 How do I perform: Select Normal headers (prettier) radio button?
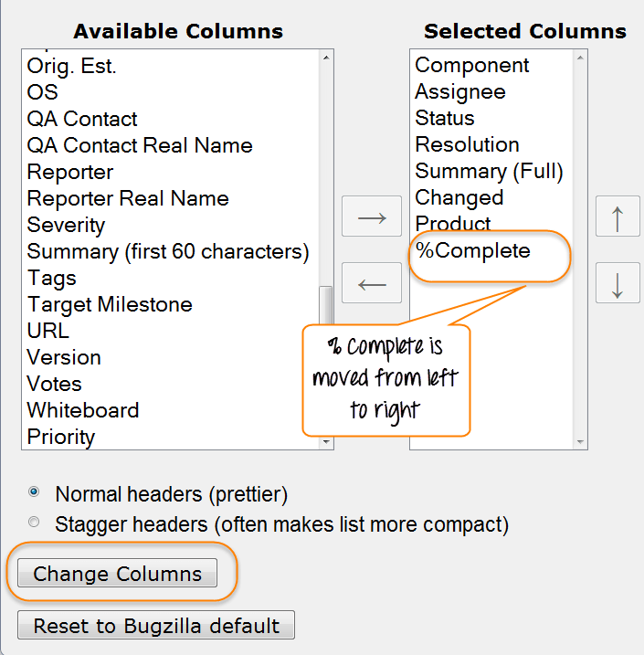[x=34, y=491]
